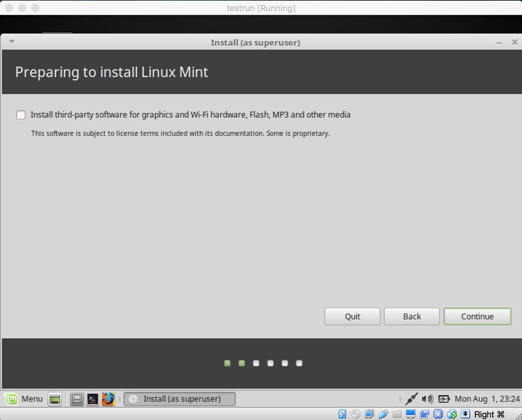Click the Right ⌘ host key indicator

pos(489,414)
